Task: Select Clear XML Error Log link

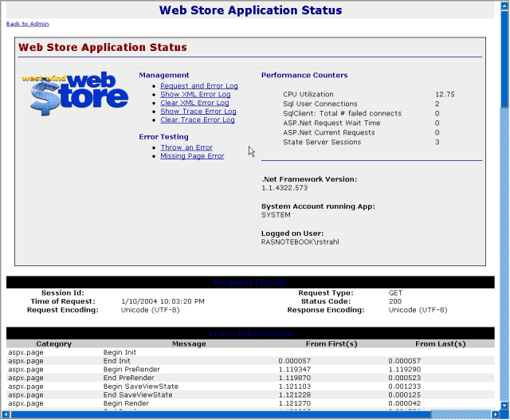Action: pyautogui.click(x=194, y=104)
